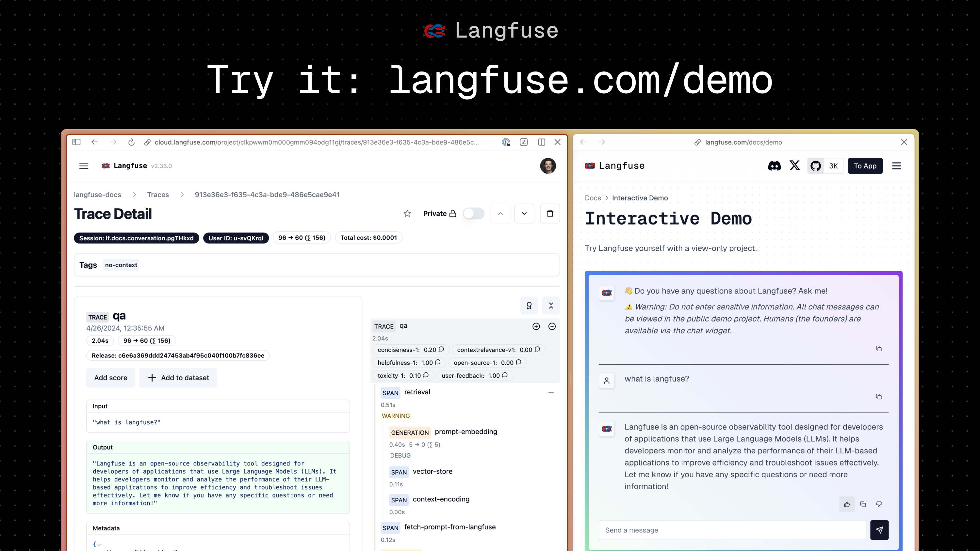This screenshot has height=551, width=980.
Task: Collapse all with minus circle on qa trace
Action: click(x=552, y=326)
